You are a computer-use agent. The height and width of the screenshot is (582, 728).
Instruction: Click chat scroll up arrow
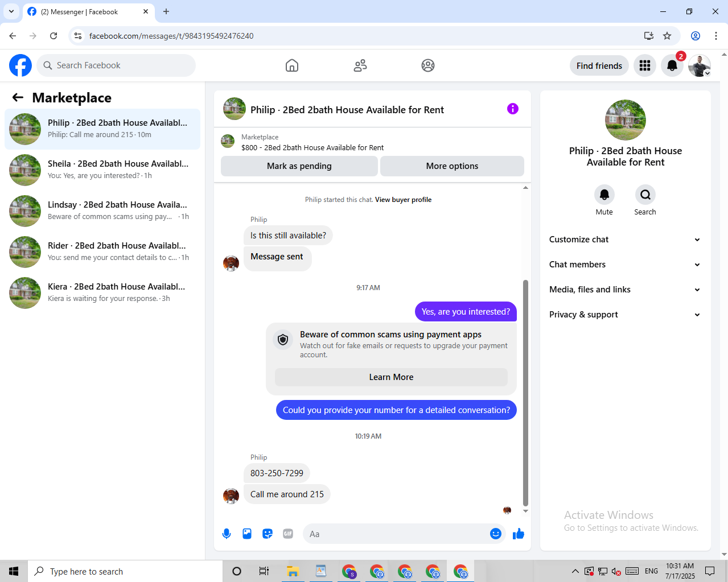coord(525,187)
